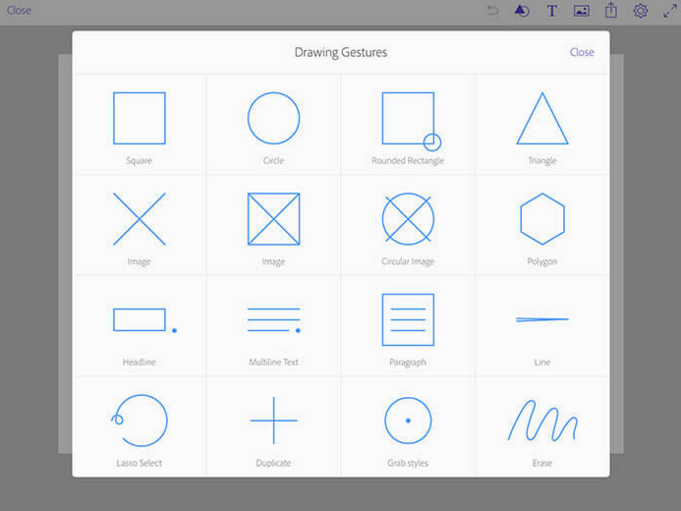Tap the Lasso Select gesture icon
The width and height of the screenshot is (681, 511).
click(x=139, y=420)
